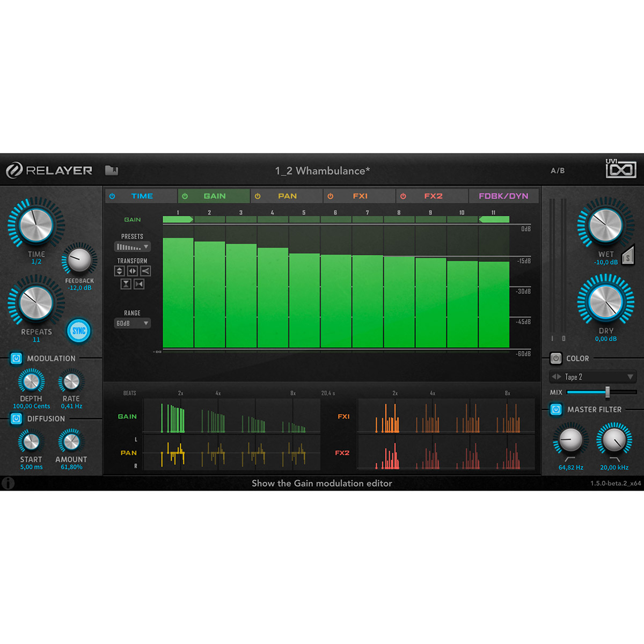Image resolution: width=644 pixels, height=644 pixels.
Task: Toggle the Modulation power switch
Action: [x=16, y=358]
